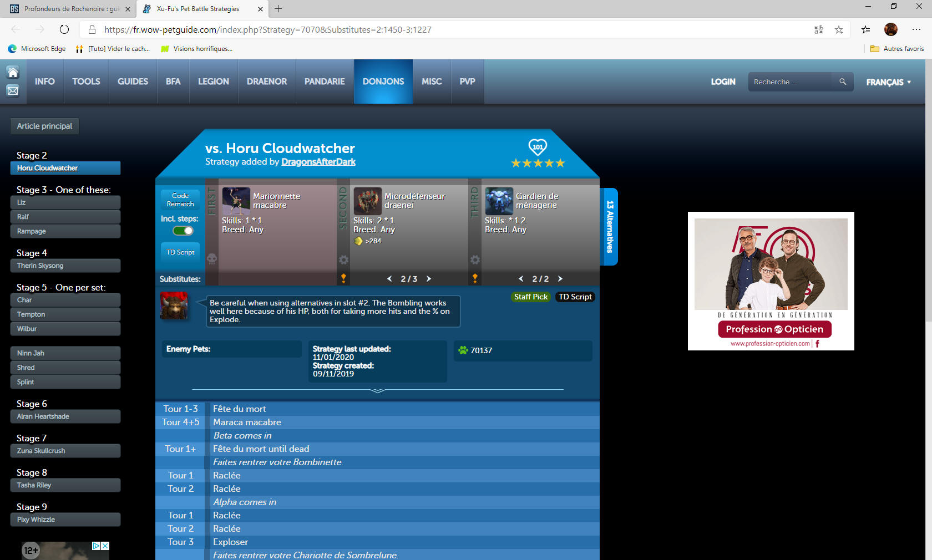Open the site home icon
The image size is (932, 560).
(13, 72)
